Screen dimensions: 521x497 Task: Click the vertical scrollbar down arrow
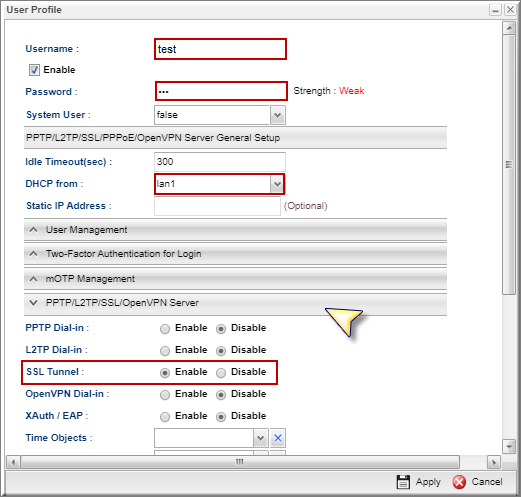coord(509,446)
